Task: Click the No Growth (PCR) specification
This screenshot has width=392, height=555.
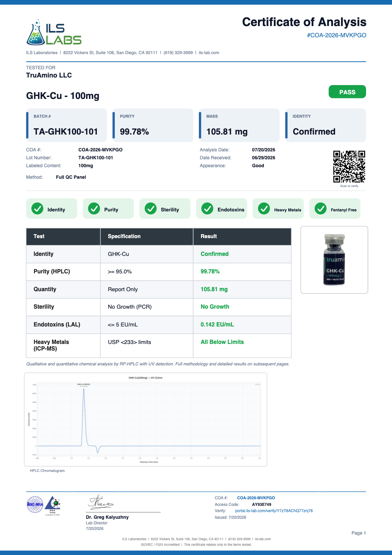Action: click(x=130, y=307)
